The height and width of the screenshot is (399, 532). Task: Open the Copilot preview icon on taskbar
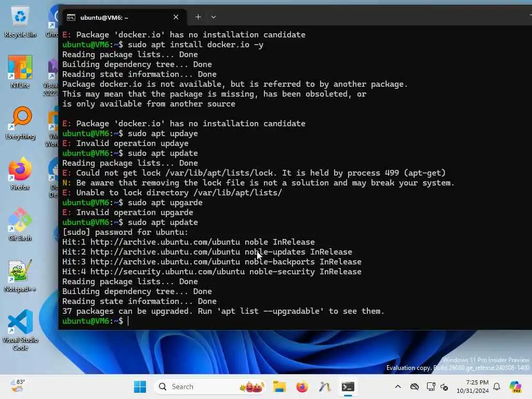[515, 387]
